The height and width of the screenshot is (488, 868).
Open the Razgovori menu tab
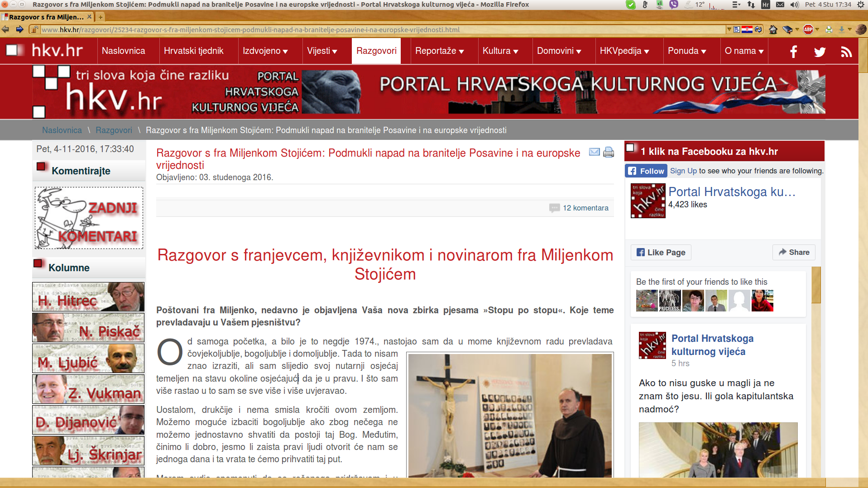coord(376,51)
